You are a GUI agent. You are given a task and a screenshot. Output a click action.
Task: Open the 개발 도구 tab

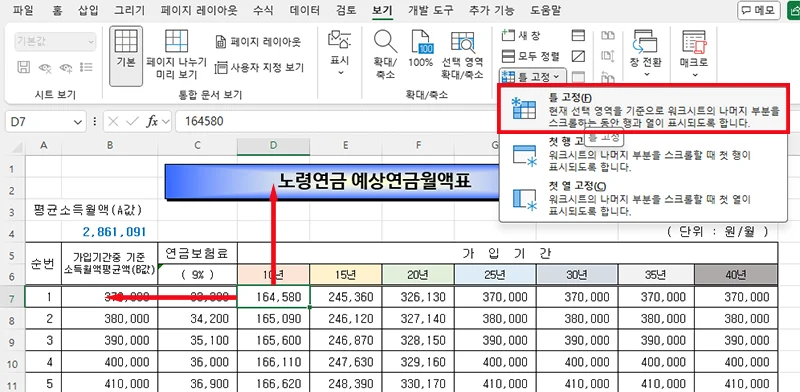pos(431,10)
